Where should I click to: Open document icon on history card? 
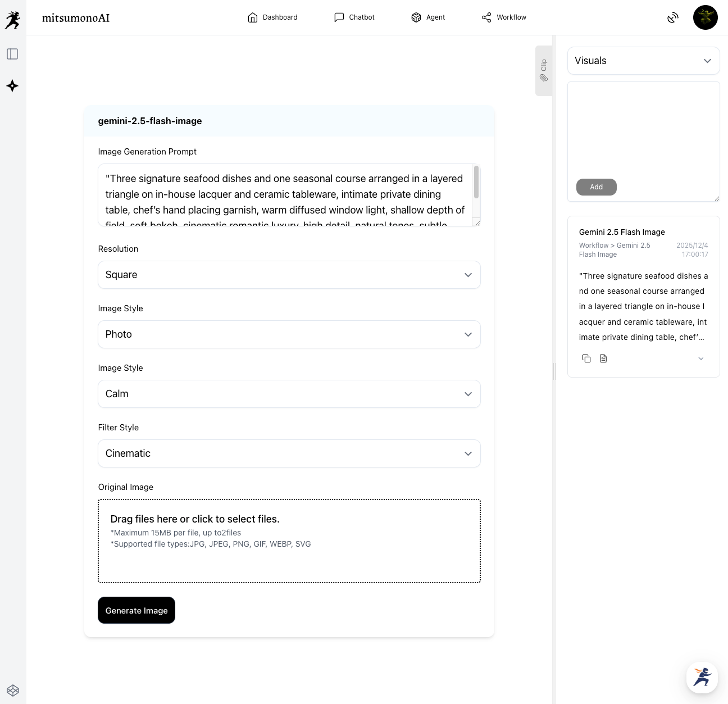[603, 358]
